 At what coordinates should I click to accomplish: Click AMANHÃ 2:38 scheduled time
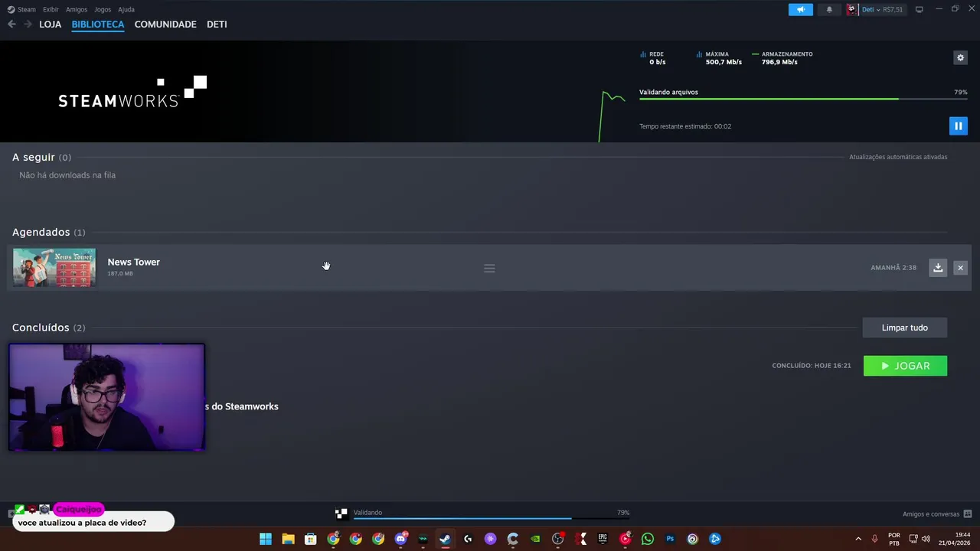pos(893,268)
